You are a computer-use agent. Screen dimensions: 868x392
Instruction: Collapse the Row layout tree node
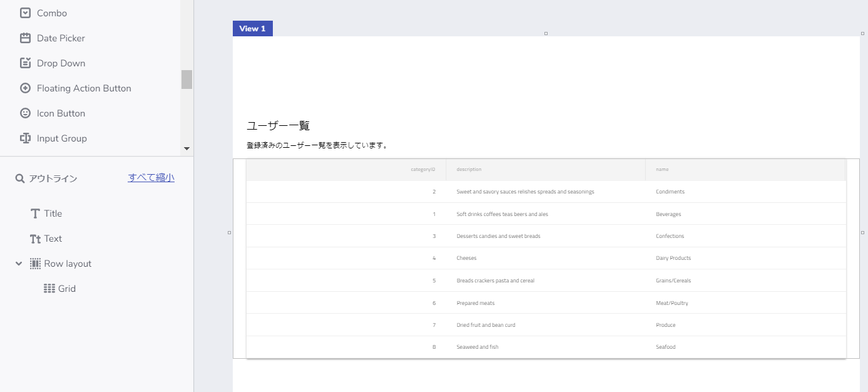(x=19, y=264)
